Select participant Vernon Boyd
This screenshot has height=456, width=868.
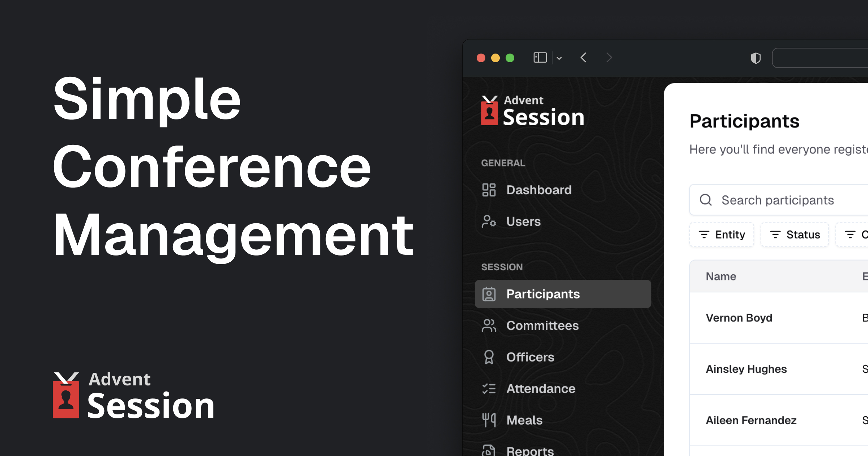[739, 318]
